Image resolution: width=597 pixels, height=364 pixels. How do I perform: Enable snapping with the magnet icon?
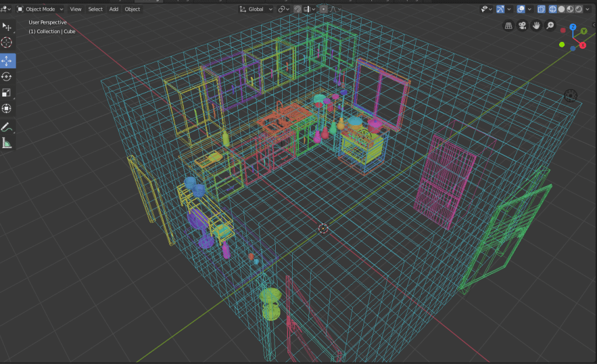pos(297,9)
